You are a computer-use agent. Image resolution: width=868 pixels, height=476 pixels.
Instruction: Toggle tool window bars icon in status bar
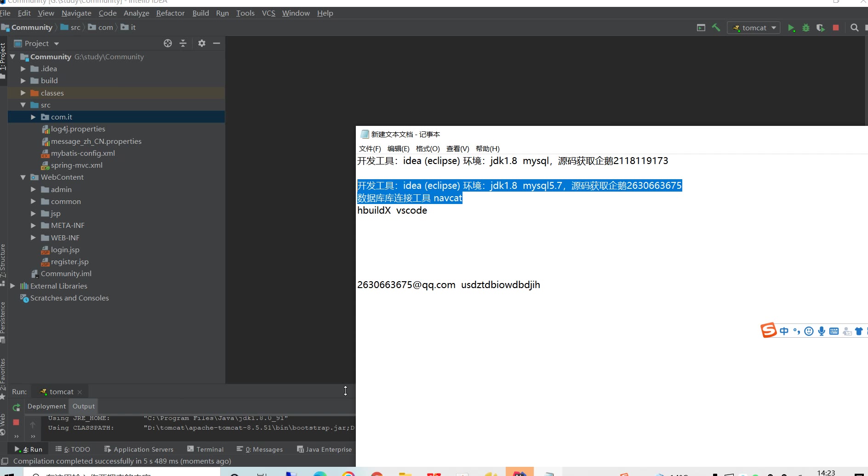point(5,461)
